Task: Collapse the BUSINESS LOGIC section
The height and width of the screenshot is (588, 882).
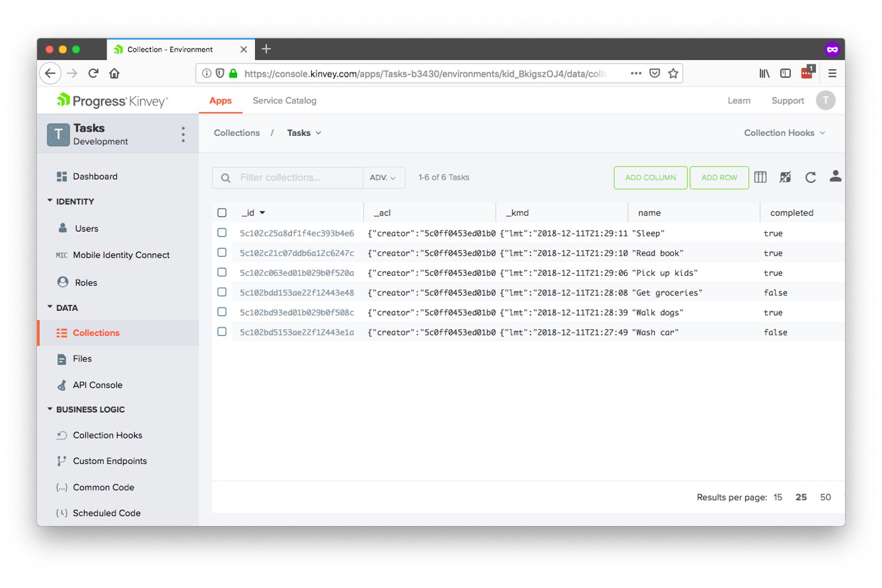Action: [86, 409]
